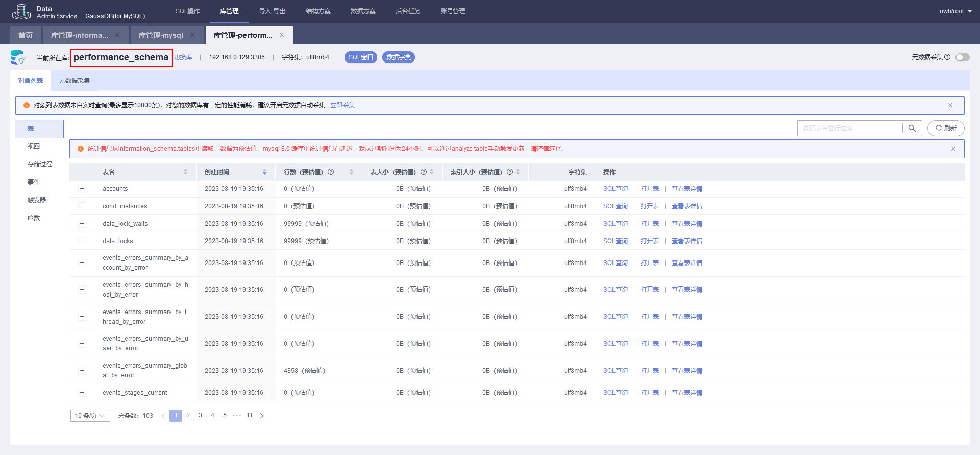Click the database icon beside current database name
The height and width of the screenshot is (455, 980).
(x=18, y=57)
